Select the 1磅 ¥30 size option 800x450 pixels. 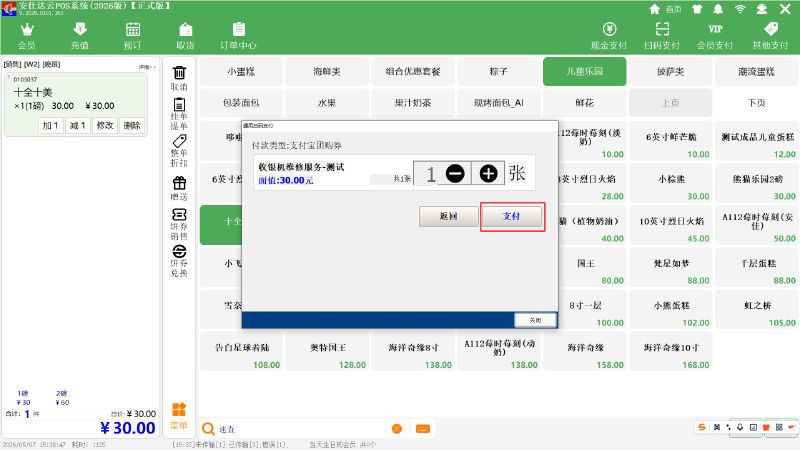tap(23, 398)
